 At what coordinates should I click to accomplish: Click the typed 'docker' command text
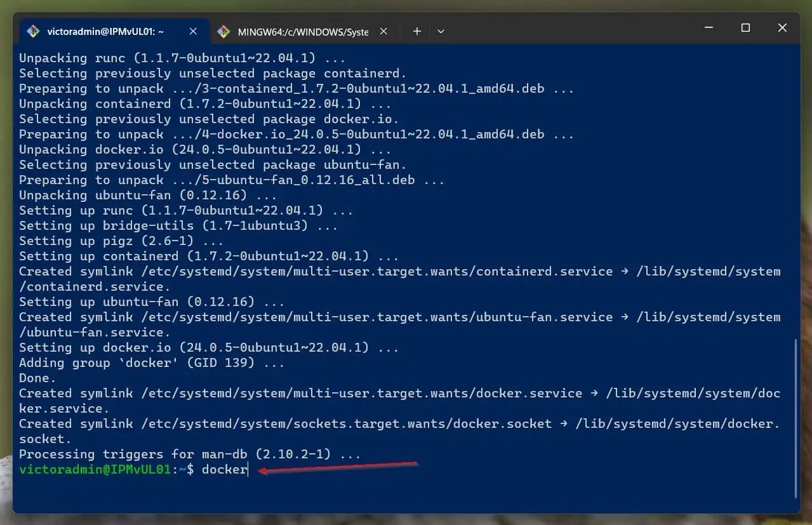[224, 470]
